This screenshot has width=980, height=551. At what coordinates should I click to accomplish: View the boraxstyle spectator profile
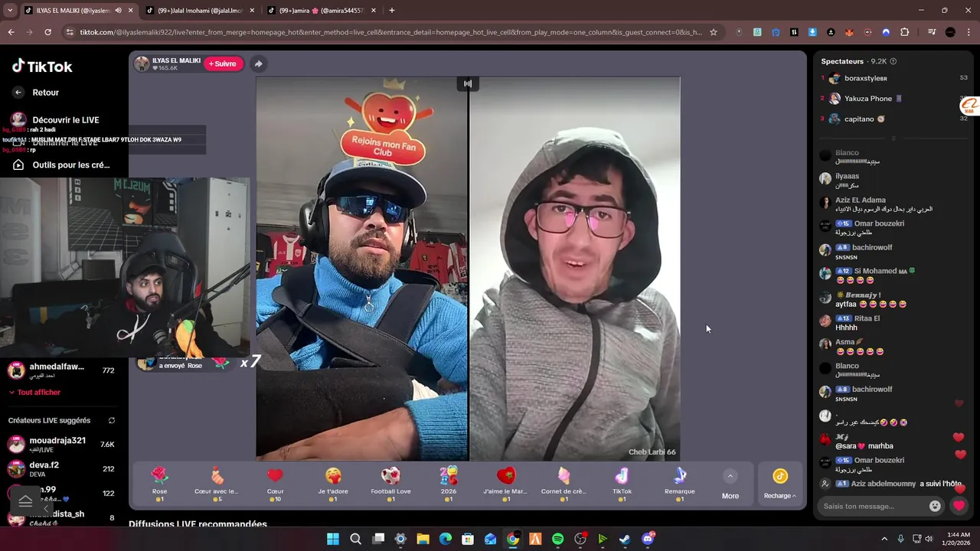865,78
